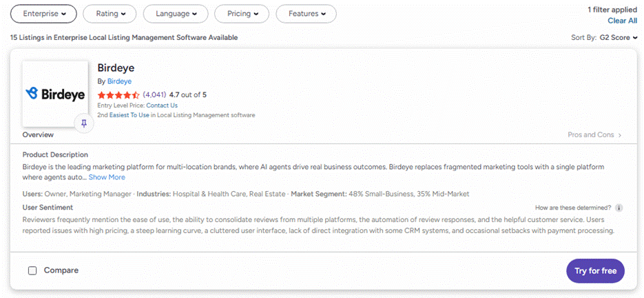644x298 pixels.
Task: Pin the Birdeye listing with the pin icon
Action: [x=84, y=124]
